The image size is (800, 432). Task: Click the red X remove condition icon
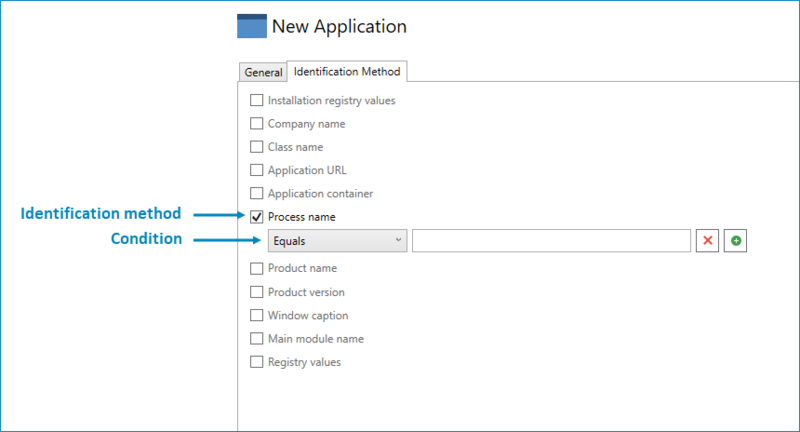coord(707,241)
